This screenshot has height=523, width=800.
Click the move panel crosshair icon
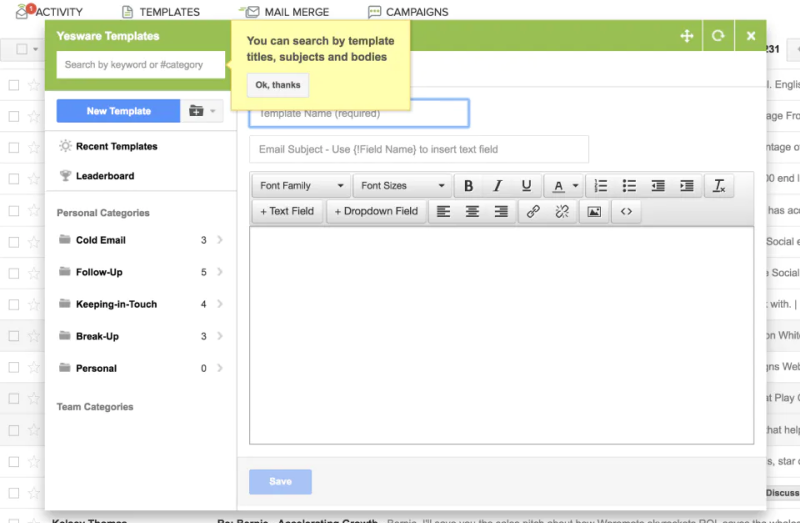tap(687, 36)
